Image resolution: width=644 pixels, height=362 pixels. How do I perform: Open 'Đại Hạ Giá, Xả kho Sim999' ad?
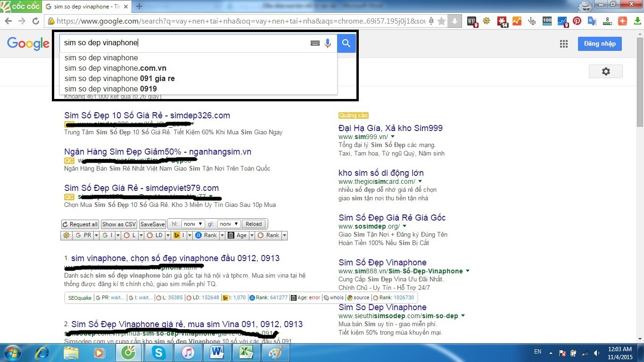pyautogui.click(x=390, y=128)
